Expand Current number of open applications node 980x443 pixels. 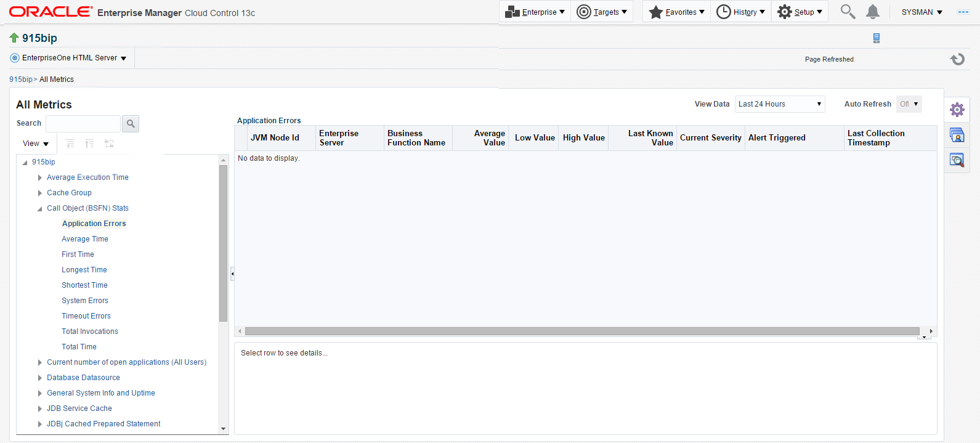click(x=40, y=362)
